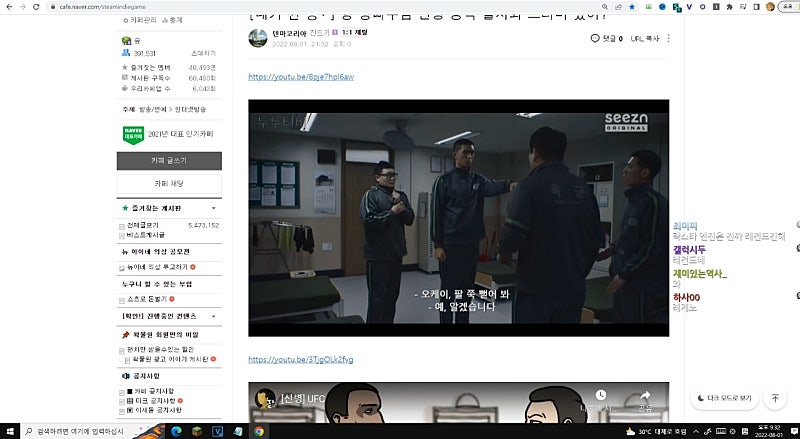Open the 베스트게시글 best posts board
This screenshot has height=439, width=800.
coord(145,235)
